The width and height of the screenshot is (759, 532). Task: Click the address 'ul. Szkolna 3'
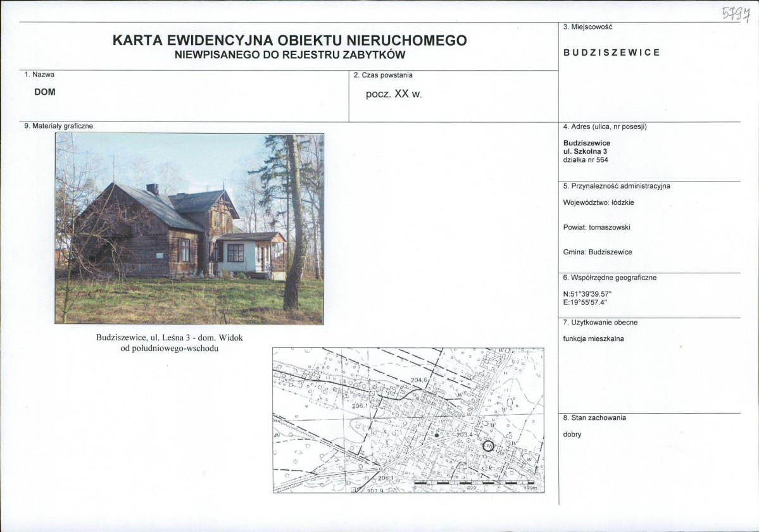tap(585, 151)
